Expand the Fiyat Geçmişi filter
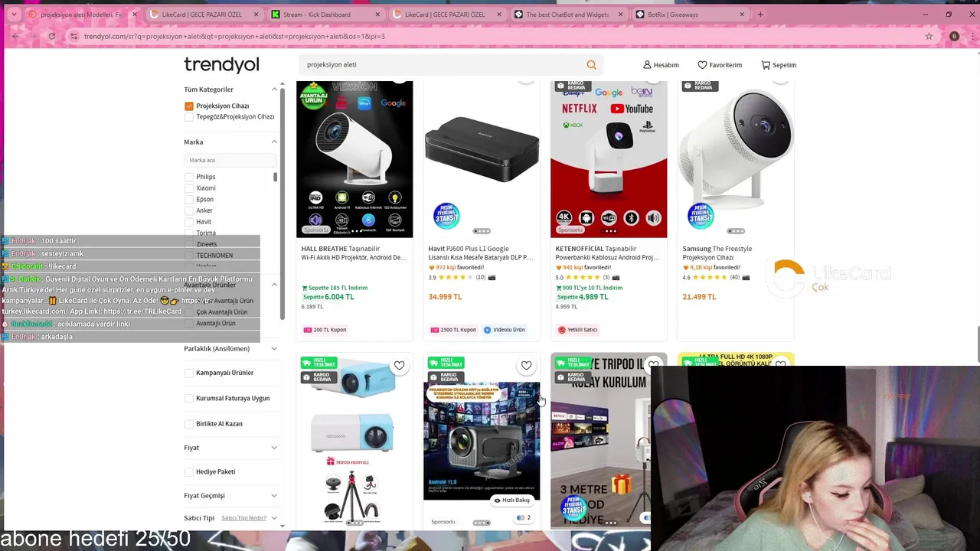 (274, 496)
